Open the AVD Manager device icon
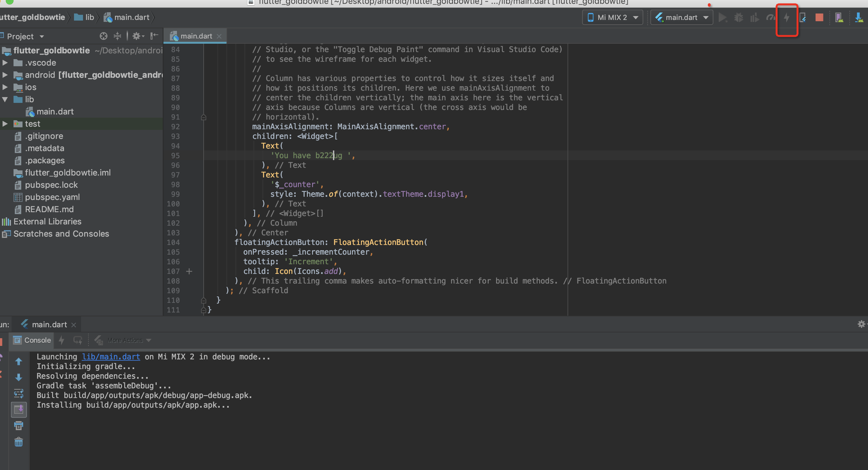 (x=839, y=17)
